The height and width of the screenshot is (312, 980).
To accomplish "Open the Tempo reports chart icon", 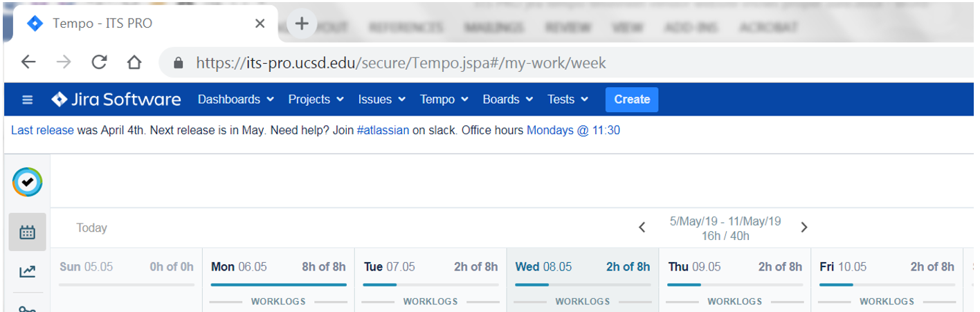I will click(28, 271).
